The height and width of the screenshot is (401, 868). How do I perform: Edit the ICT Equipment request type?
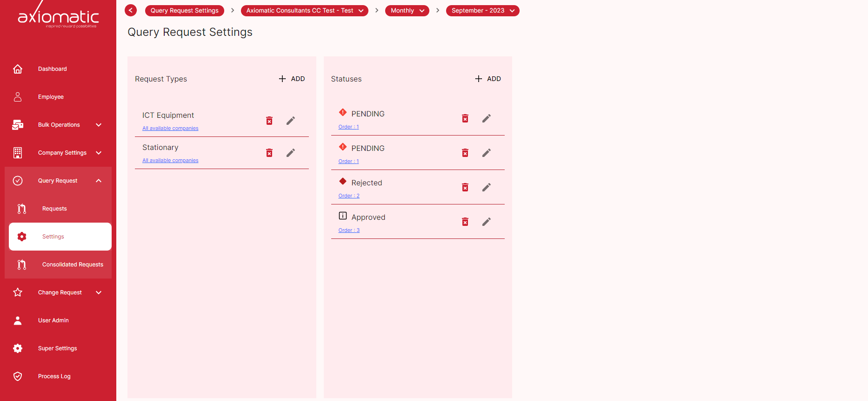(291, 121)
